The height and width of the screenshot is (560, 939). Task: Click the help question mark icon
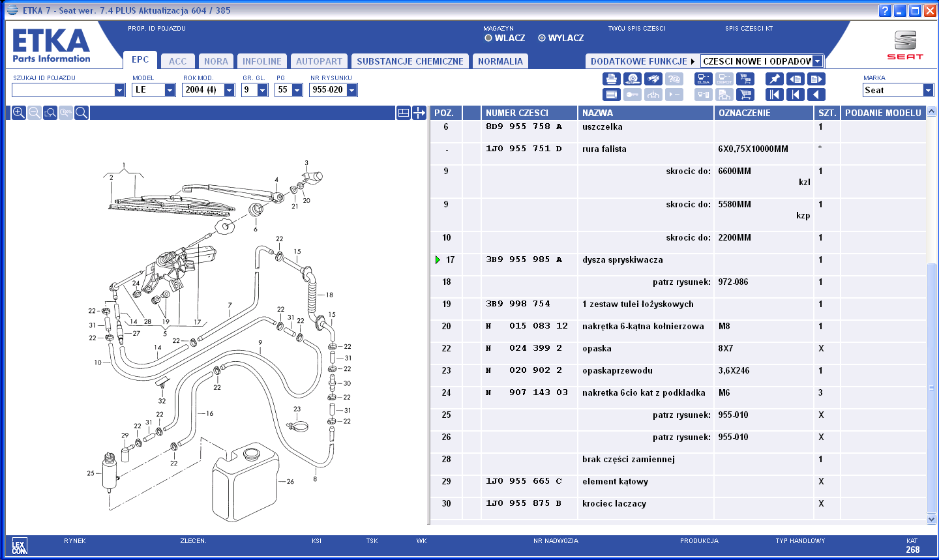point(885,10)
